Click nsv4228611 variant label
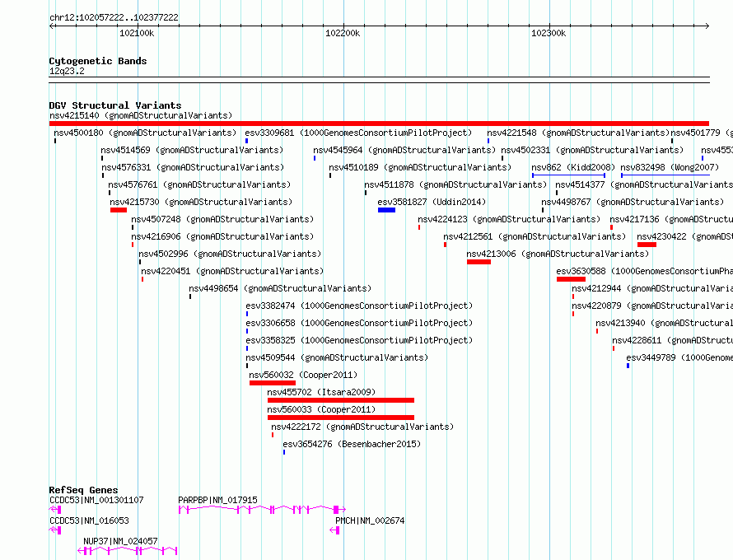 (x=672, y=340)
